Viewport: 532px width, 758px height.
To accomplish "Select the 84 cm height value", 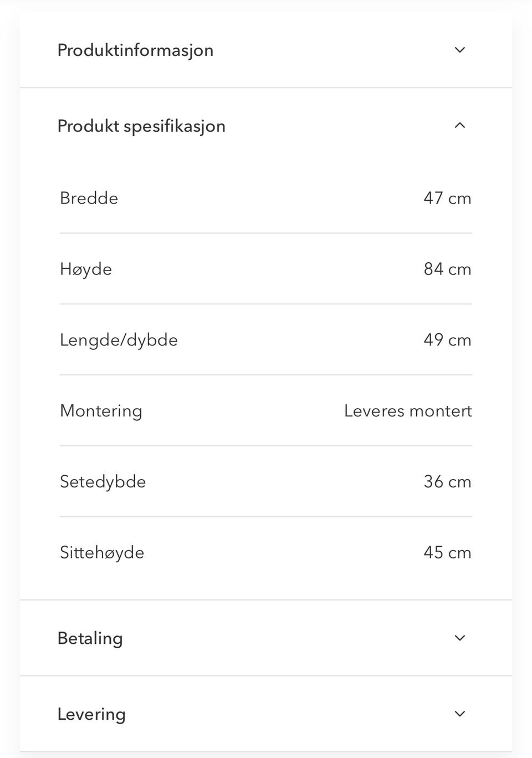I will [x=447, y=269].
